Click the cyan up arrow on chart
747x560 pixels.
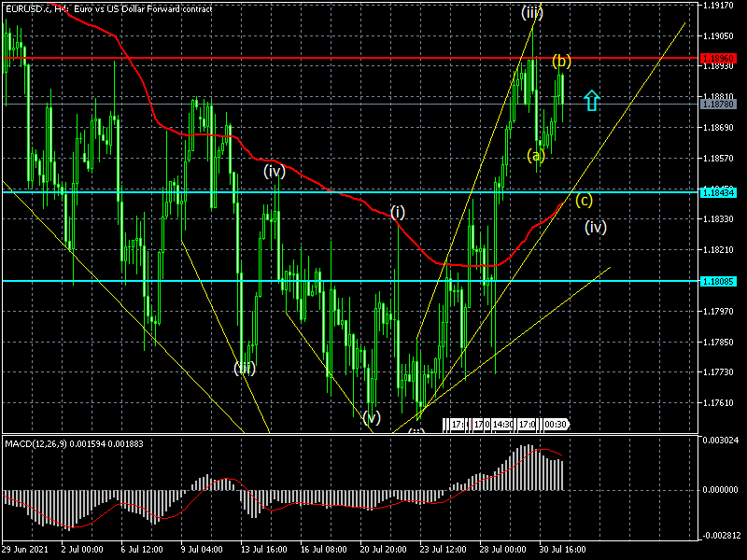[591, 101]
